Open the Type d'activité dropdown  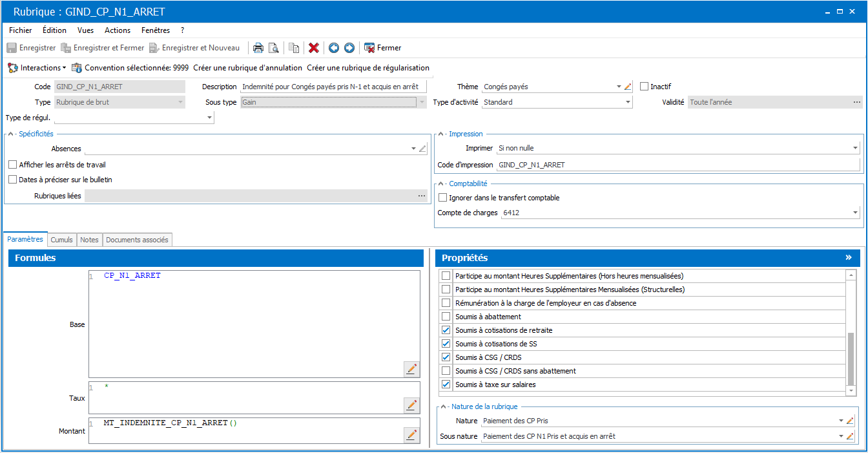pyautogui.click(x=627, y=102)
